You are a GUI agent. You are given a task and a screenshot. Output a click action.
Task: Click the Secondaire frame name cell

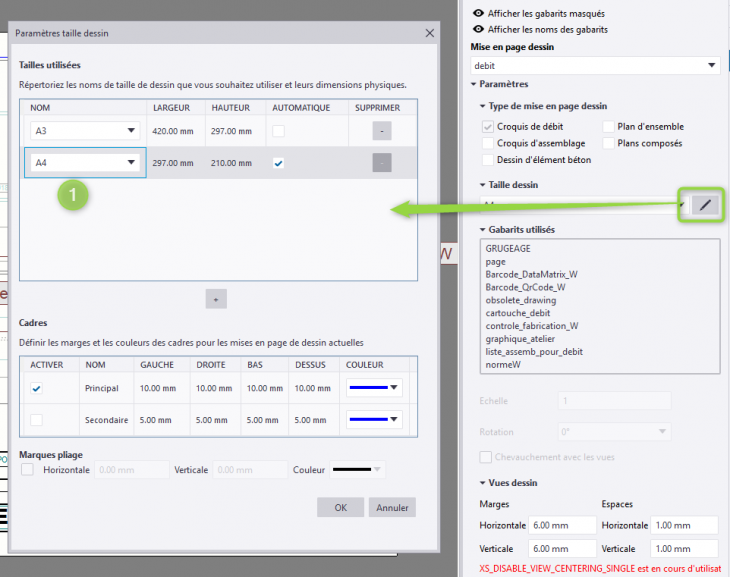(106, 420)
